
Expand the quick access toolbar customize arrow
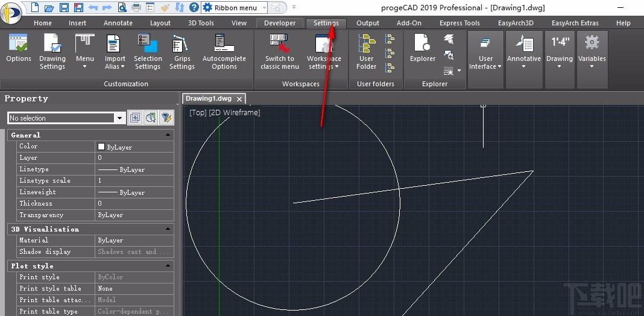pos(294,7)
